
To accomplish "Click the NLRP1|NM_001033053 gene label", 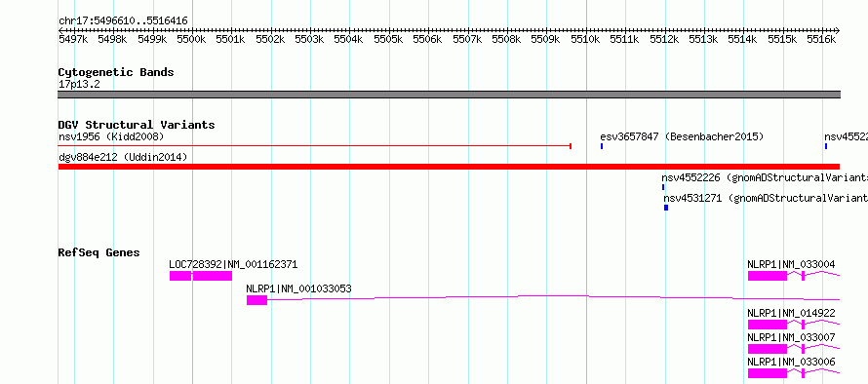I will 299,288.
